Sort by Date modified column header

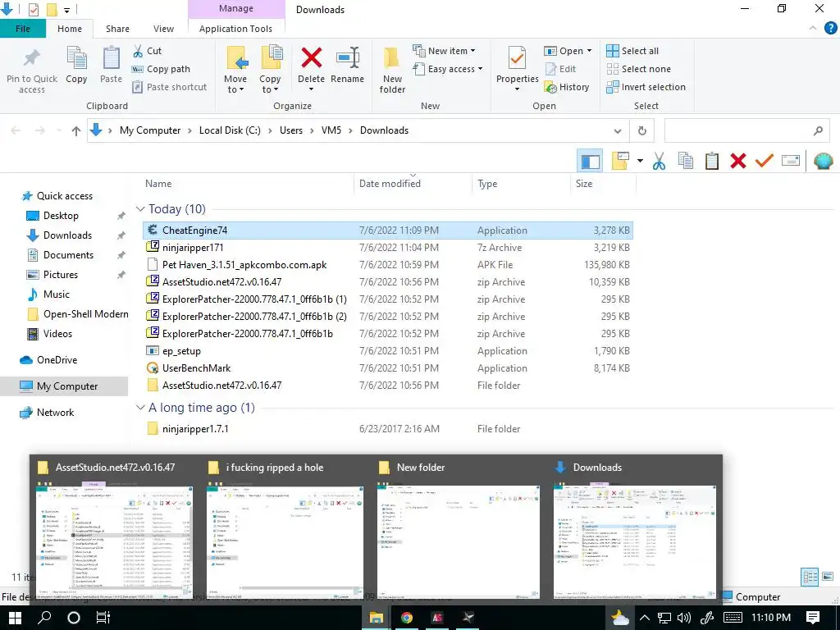click(x=413, y=183)
